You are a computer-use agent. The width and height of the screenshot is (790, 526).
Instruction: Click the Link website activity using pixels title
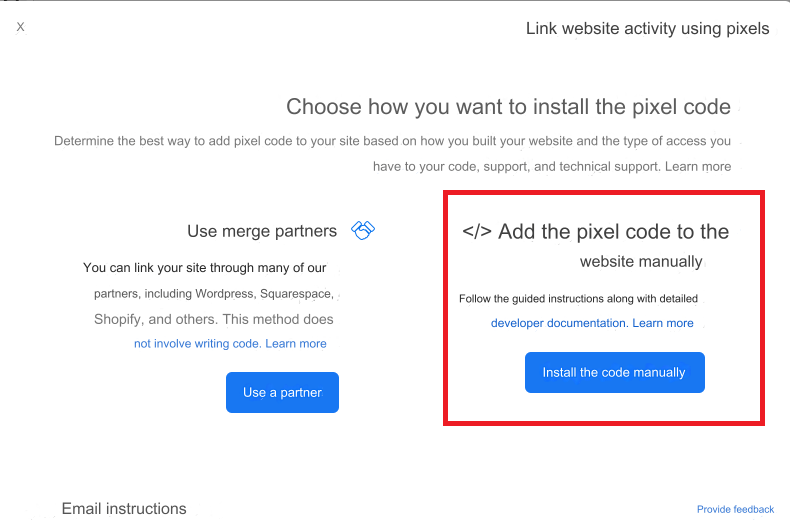tap(647, 29)
